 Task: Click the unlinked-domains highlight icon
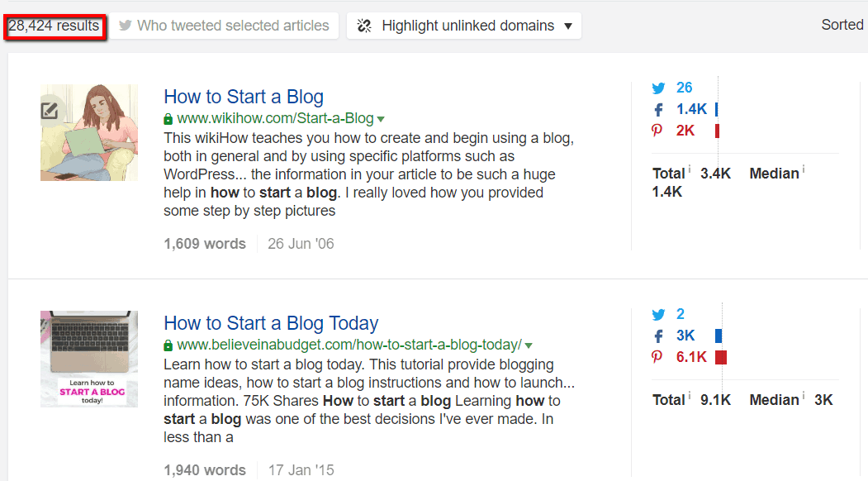click(364, 26)
